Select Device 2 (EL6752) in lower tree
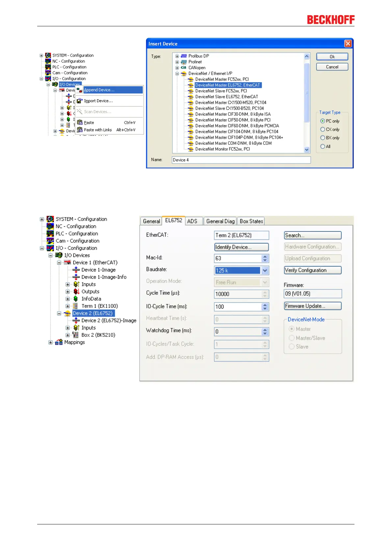Screen dimensions: 392x554 click(93, 313)
